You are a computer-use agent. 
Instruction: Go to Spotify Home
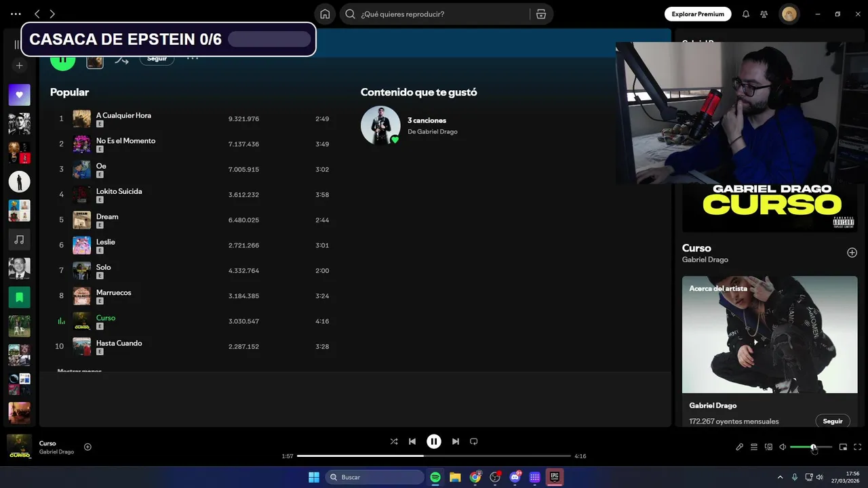[325, 14]
